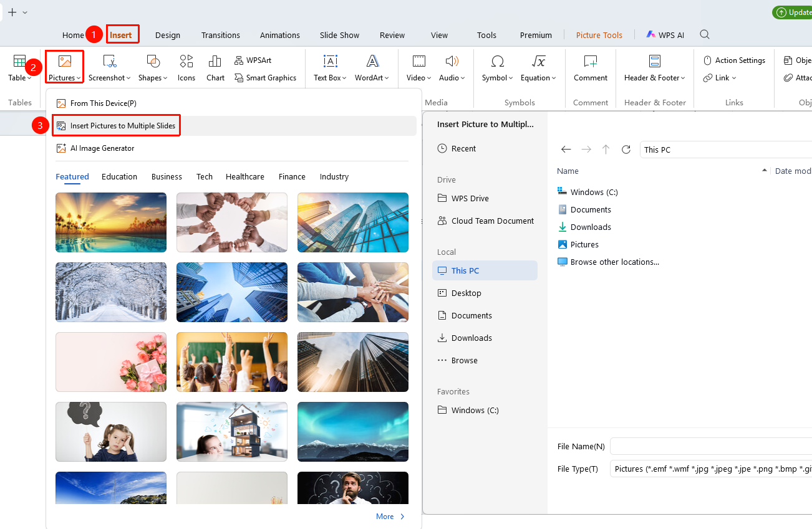Open the File Type combo box
The height and width of the screenshot is (529, 812).
(711, 469)
